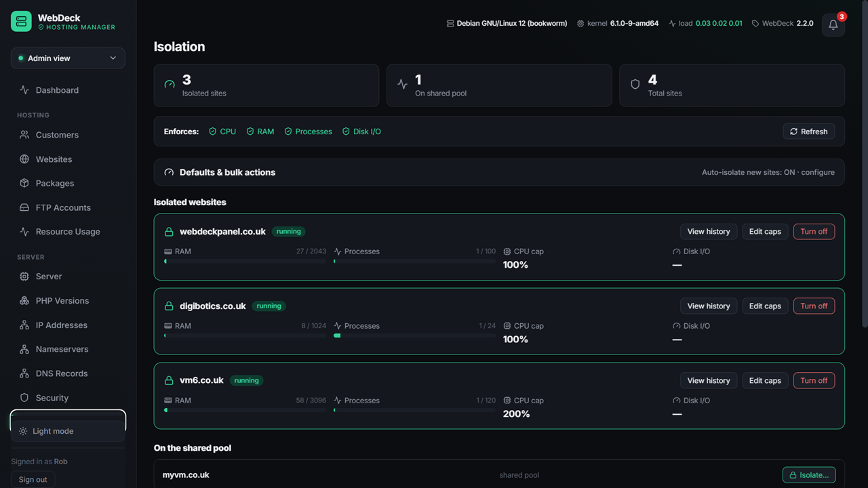Open the notifications bell icon
The image size is (868, 488).
click(833, 25)
